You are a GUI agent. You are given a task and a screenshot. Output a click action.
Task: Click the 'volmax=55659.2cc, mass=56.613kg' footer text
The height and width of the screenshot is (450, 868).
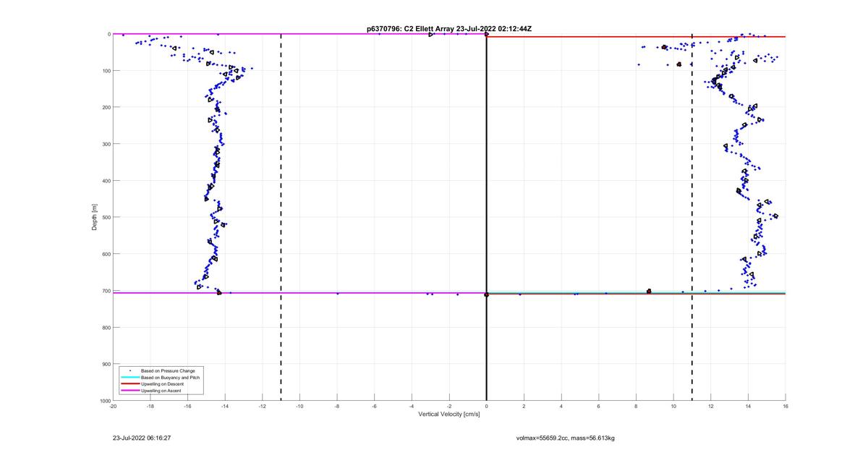coord(565,438)
